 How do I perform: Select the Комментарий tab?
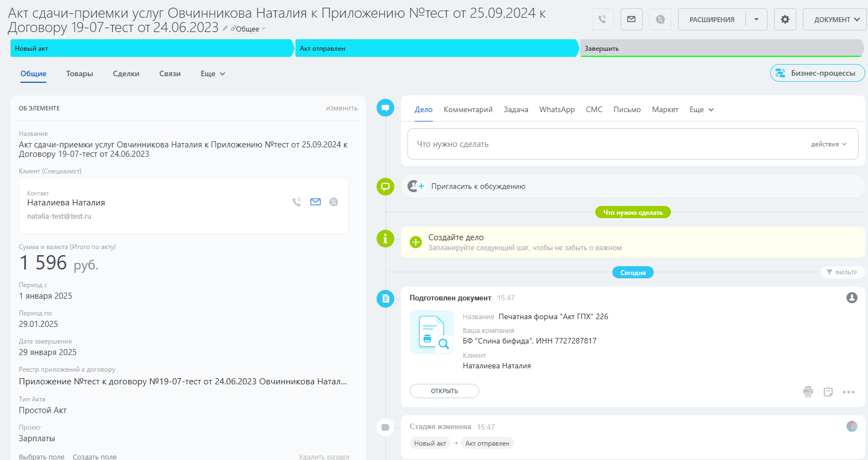468,110
